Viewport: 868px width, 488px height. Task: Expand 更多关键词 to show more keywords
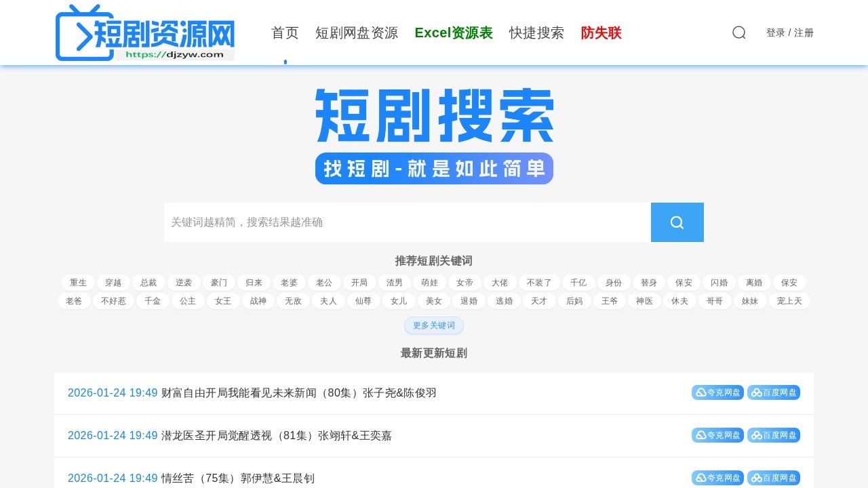pyautogui.click(x=434, y=325)
